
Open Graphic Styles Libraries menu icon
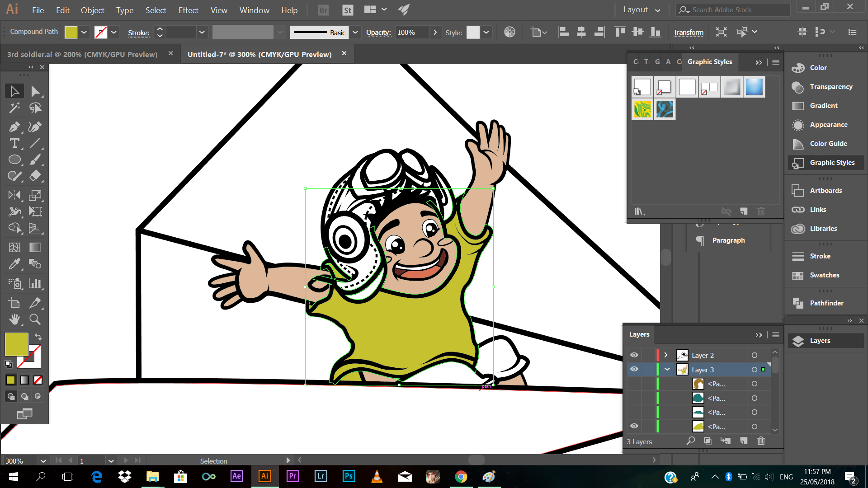coord(639,211)
